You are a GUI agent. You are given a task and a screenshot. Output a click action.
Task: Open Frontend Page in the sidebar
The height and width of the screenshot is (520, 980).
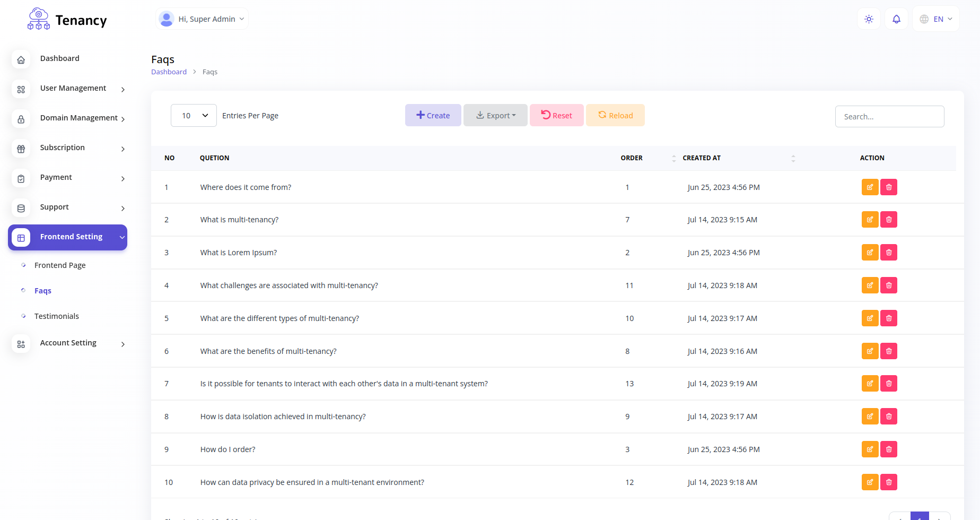[x=60, y=265]
